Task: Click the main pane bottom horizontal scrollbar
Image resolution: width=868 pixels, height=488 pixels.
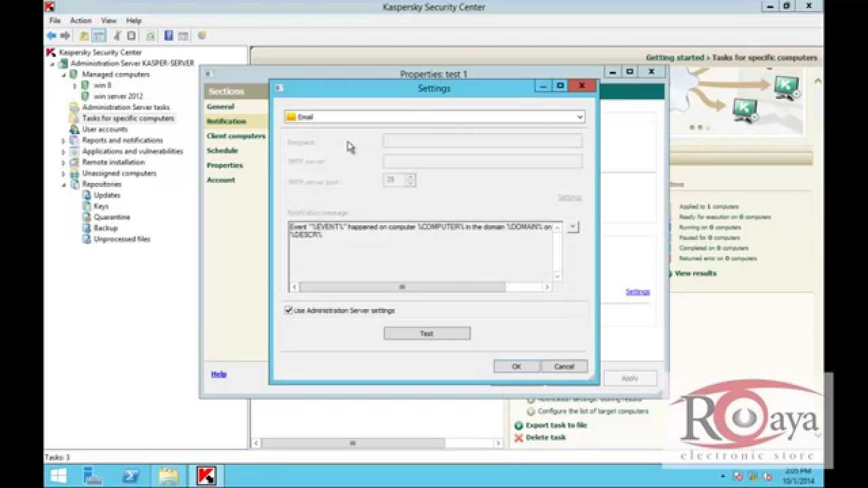Action: 377,443
